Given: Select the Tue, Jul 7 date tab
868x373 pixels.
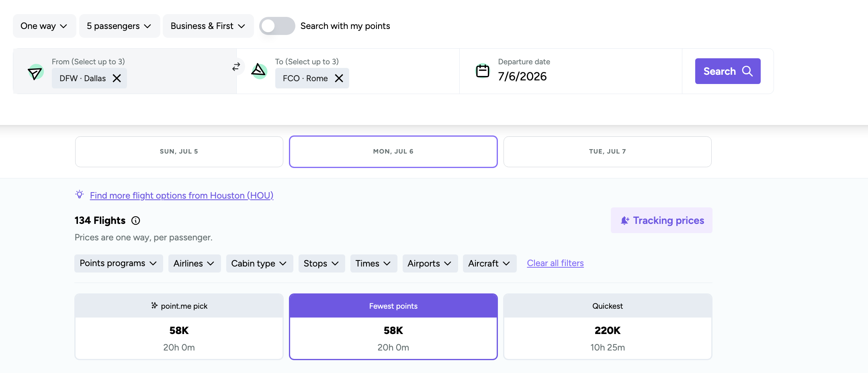Looking at the screenshot, I should tap(607, 152).
